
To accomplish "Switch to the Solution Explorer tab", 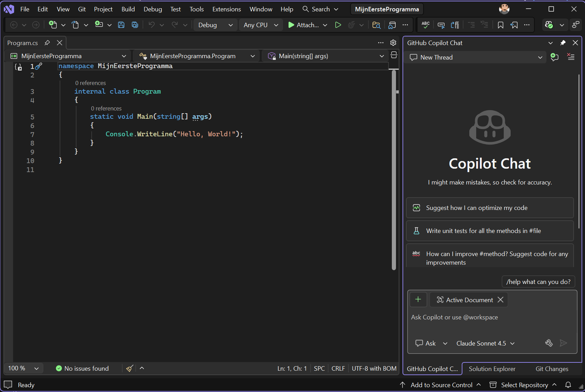I will (492, 369).
